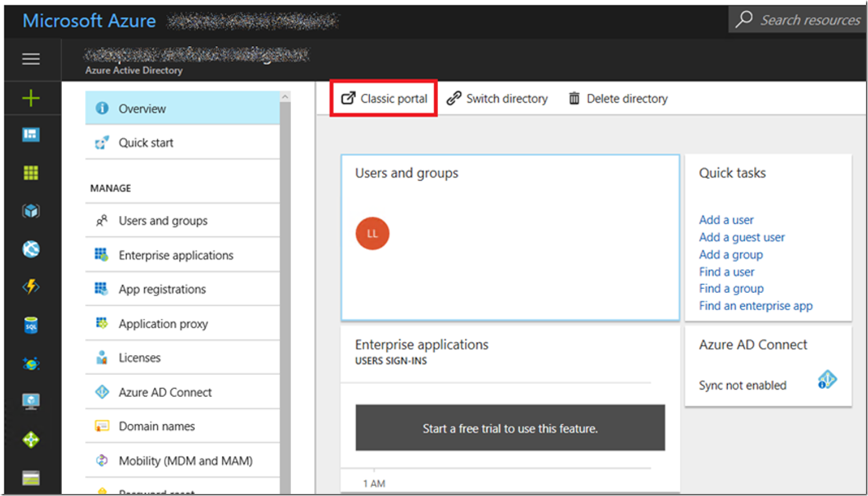Viewport: 868px width, 496px height.
Task: Click the green plus New resource icon
Action: pyautogui.click(x=31, y=98)
